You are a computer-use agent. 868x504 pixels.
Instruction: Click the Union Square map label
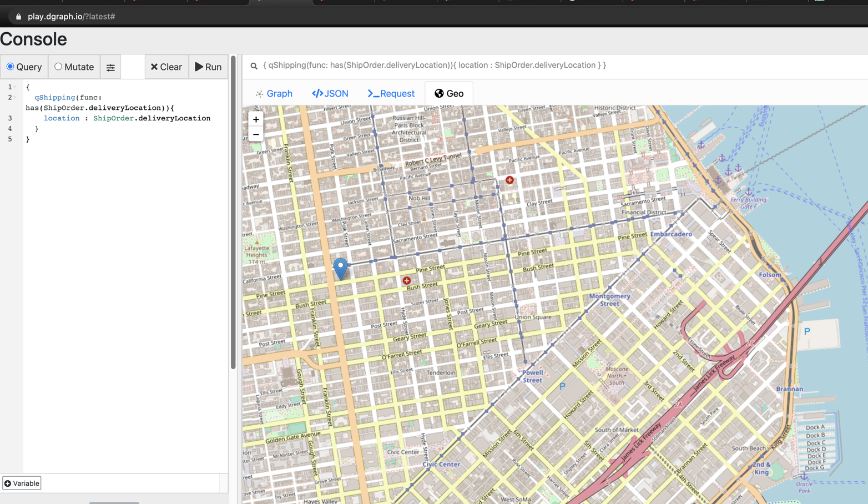click(x=533, y=317)
